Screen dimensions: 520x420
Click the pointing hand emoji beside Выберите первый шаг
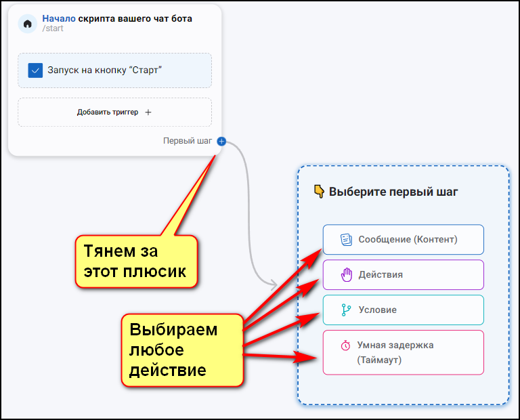[319, 192]
